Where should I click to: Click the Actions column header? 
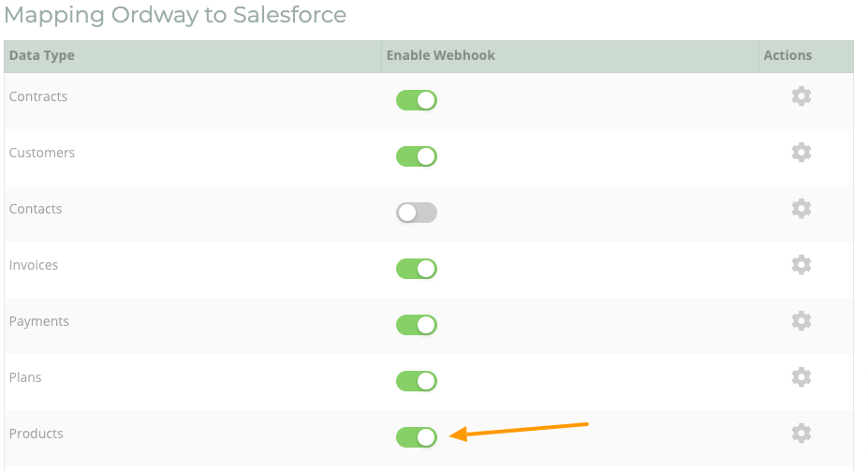pos(787,55)
